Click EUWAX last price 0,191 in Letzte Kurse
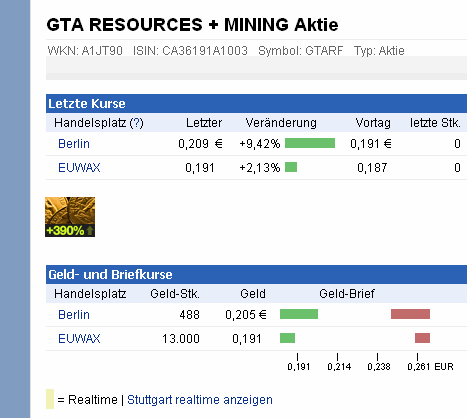This screenshot has width=467, height=418. pos(200,168)
